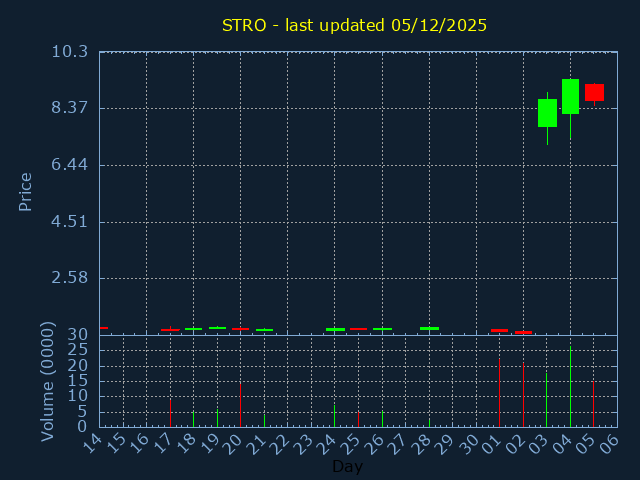Viewport: 640px width, 480px height.
Task: Click the Price y-axis title
Action: click(x=26, y=191)
